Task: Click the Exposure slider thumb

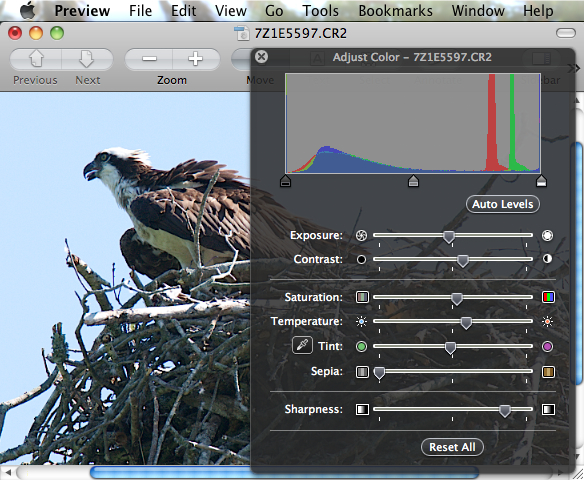Action: [449, 236]
